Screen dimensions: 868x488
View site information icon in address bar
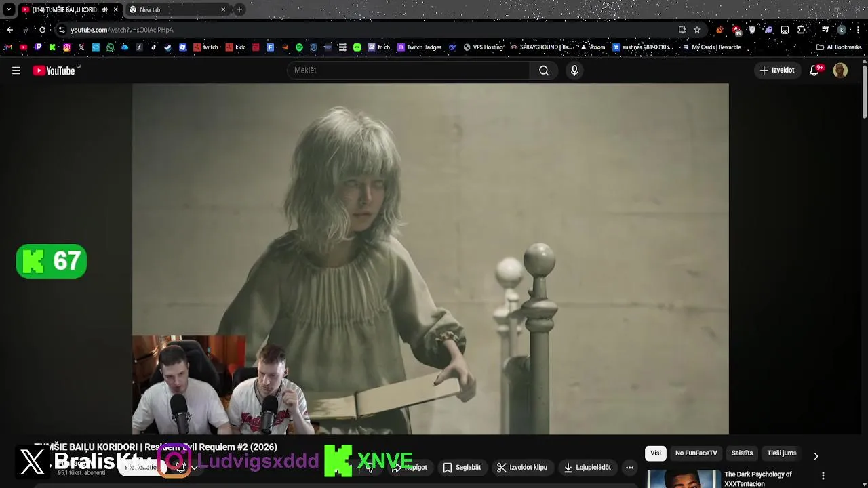(x=62, y=30)
